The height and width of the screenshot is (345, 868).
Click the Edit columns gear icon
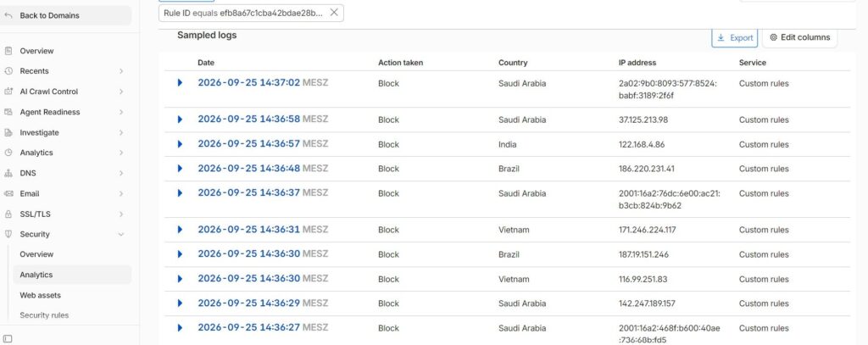coord(773,37)
